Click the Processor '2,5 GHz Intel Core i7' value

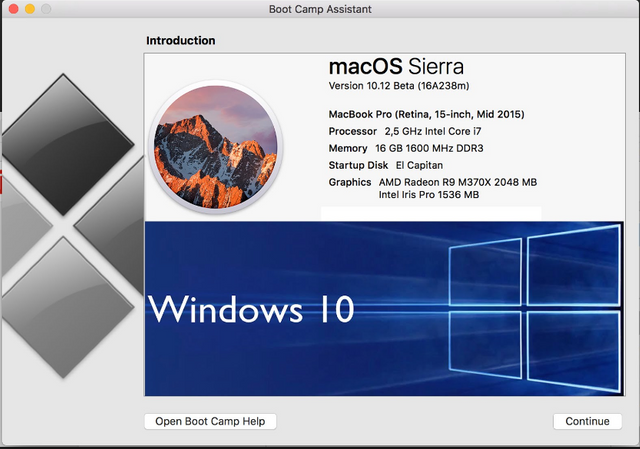point(433,131)
